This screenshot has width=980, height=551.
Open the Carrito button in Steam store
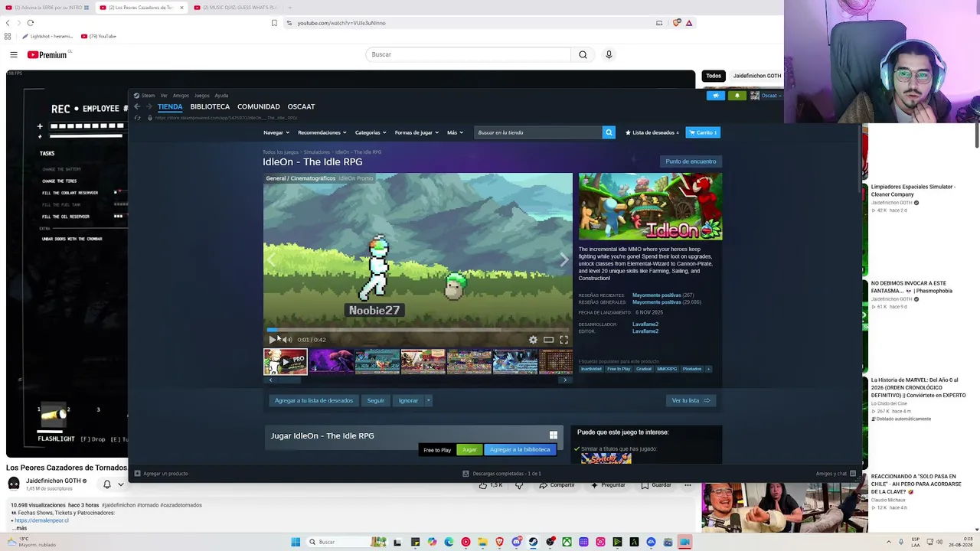click(703, 132)
